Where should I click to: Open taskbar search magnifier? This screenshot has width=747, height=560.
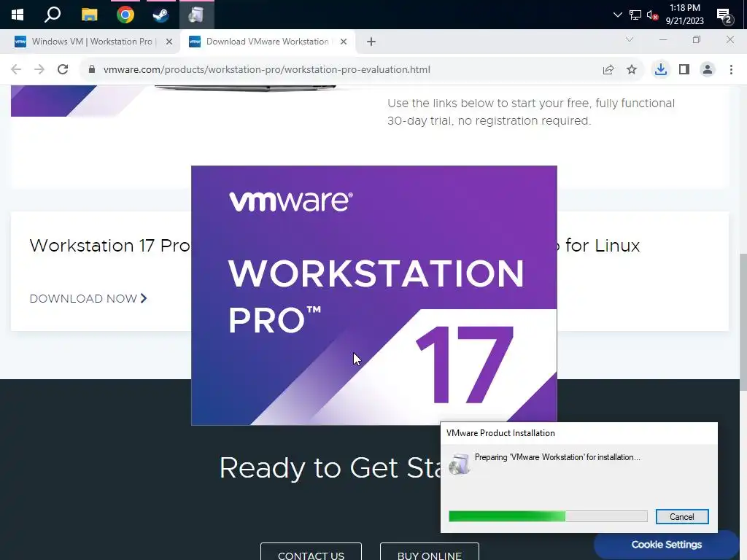pos(53,15)
